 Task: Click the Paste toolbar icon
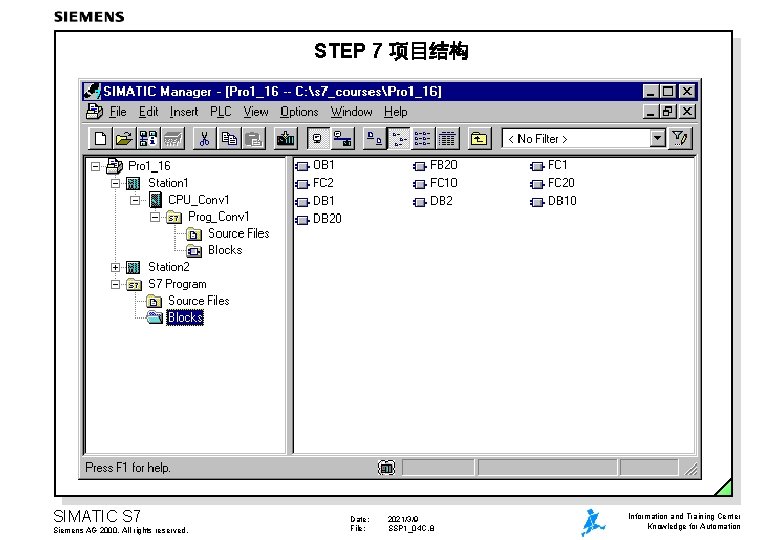(x=254, y=138)
